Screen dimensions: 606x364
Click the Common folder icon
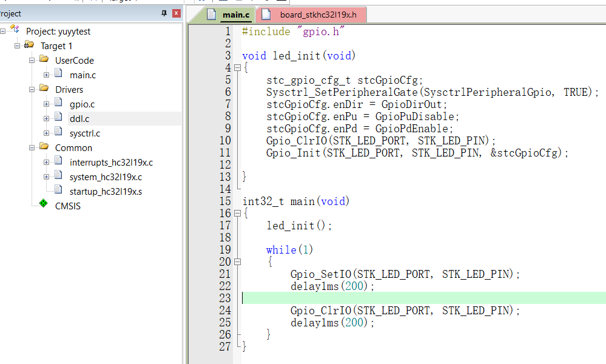[44, 146]
